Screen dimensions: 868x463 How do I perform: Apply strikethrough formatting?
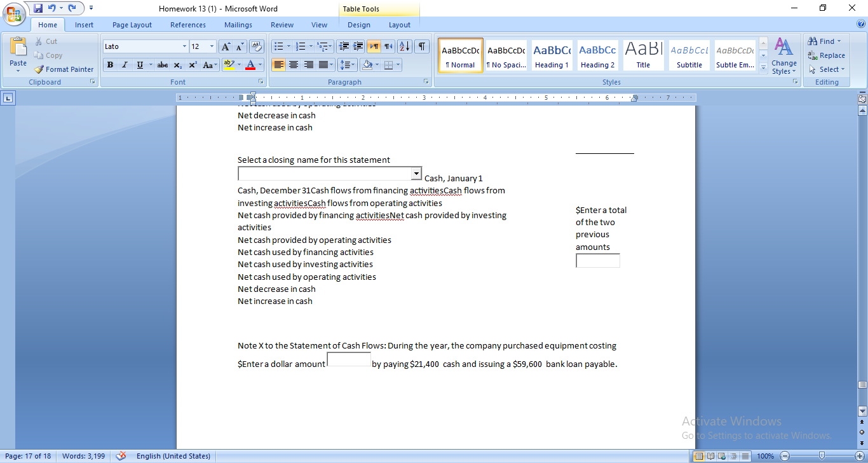(162, 65)
